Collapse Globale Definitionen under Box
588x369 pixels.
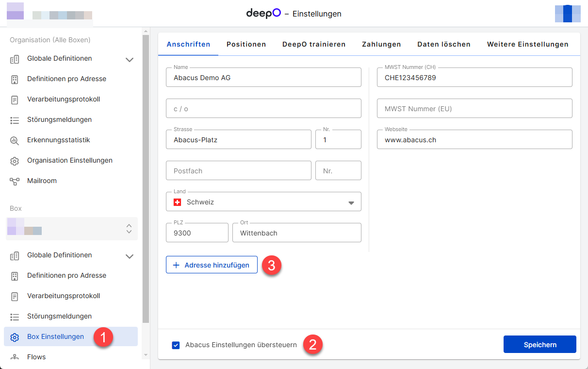[x=130, y=256]
